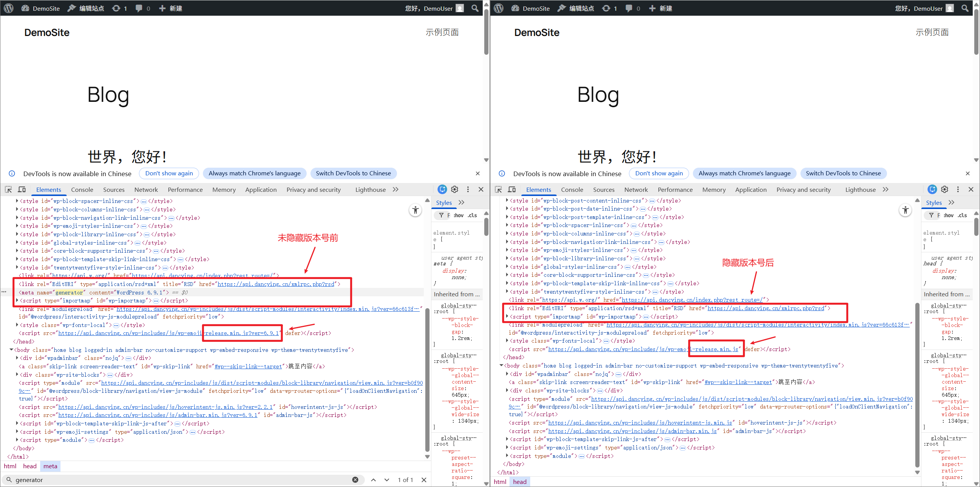Toggle the :hov element state in Styles
Image resolution: width=980 pixels, height=487 pixels.
point(458,215)
